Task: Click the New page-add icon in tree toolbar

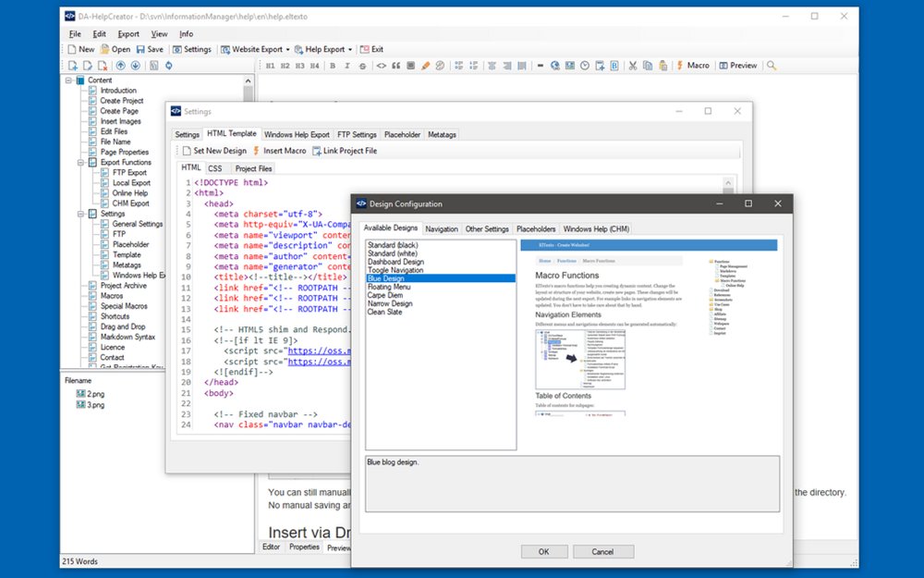Action: click(72, 66)
